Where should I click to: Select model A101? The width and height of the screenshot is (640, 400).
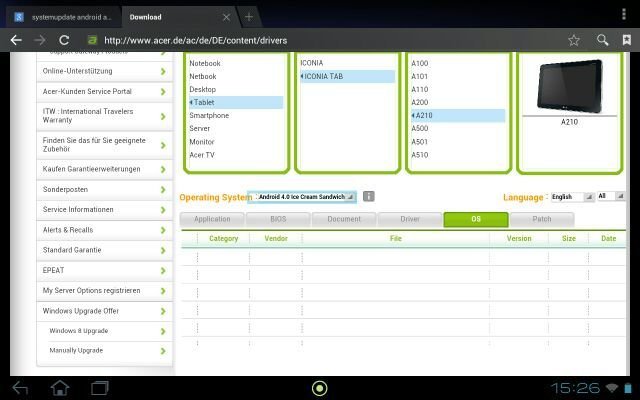click(x=420, y=76)
